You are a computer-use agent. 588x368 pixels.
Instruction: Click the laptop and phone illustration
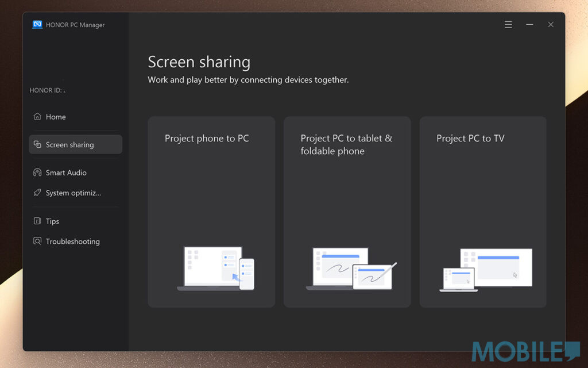pyautogui.click(x=216, y=268)
